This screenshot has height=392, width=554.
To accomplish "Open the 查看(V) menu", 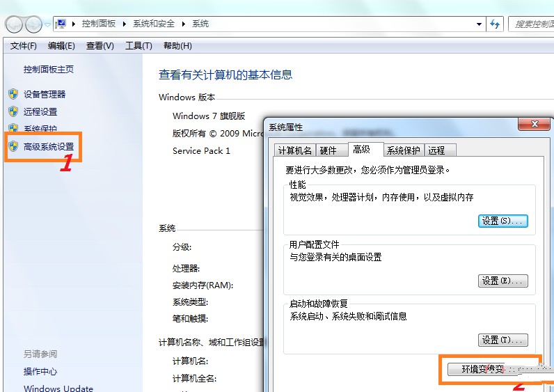I will point(100,46).
